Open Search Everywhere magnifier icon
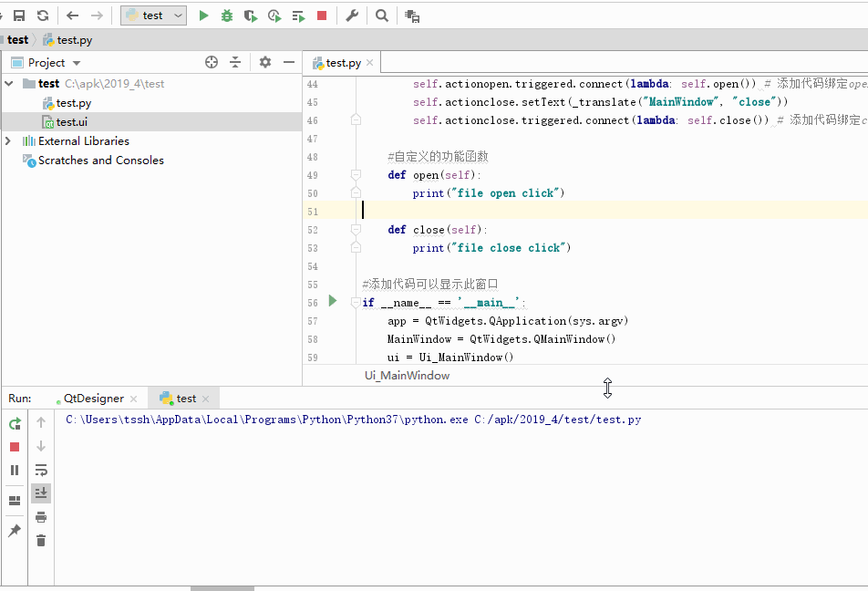The height and width of the screenshot is (591, 868). click(382, 16)
